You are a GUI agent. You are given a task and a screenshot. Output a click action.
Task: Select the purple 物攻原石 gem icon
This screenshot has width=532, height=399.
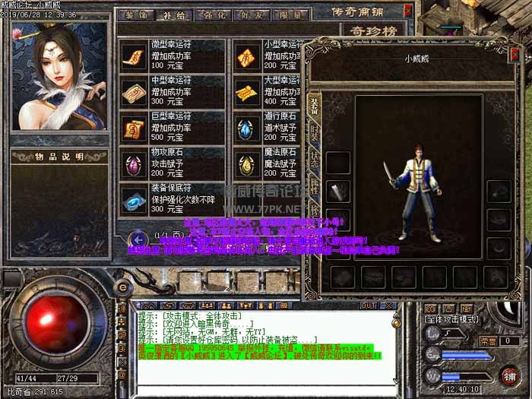[x=133, y=165]
